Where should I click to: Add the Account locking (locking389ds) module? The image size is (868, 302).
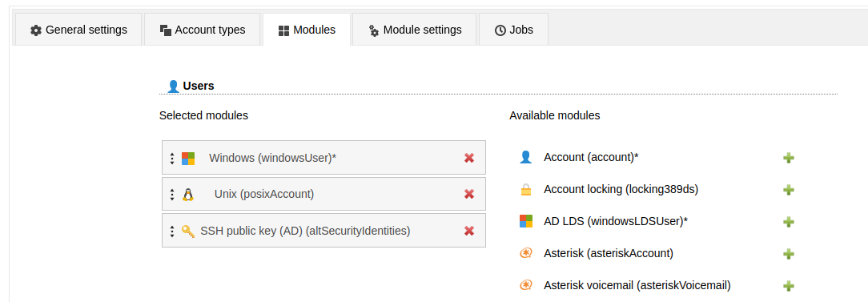789,190
